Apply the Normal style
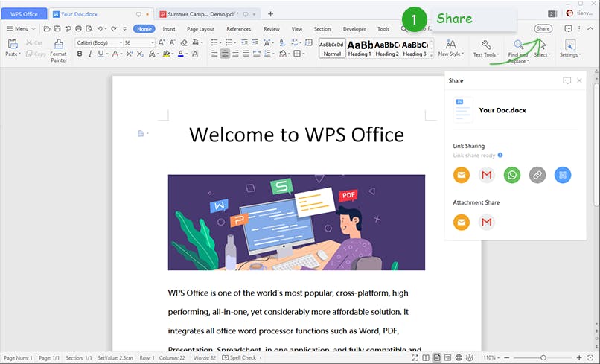 coord(332,48)
